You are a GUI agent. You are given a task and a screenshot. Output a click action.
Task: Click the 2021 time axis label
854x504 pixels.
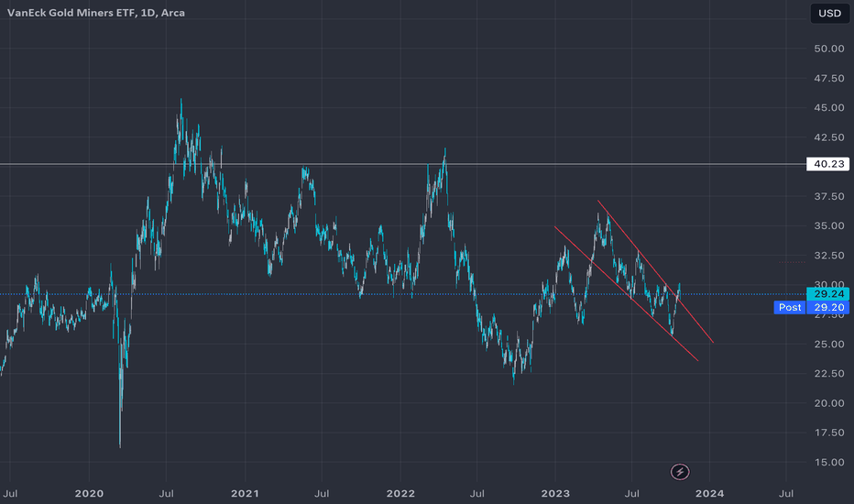coord(245,494)
